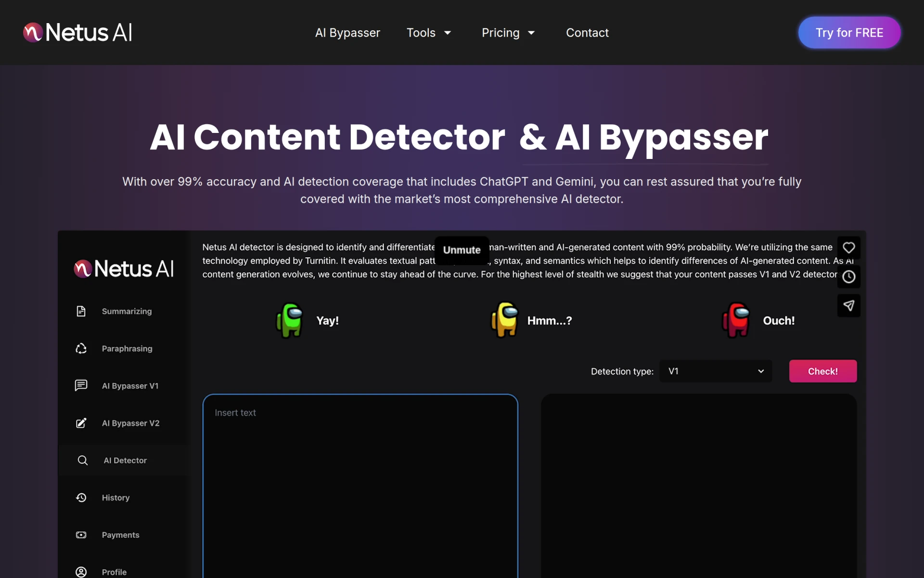The height and width of the screenshot is (578, 924).
Task: Click the paper plane share icon
Action: (x=849, y=305)
